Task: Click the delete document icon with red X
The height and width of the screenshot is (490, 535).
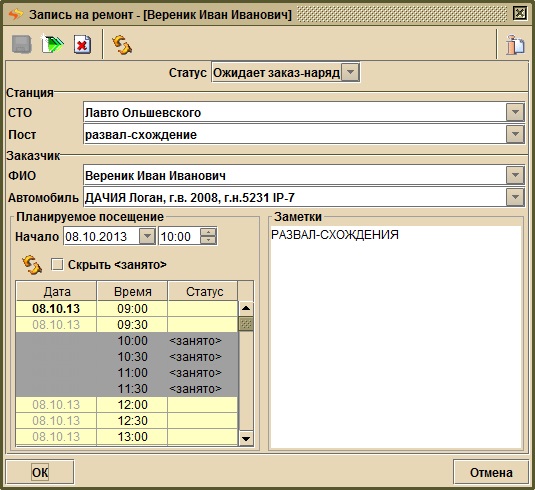Action: pyautogui.click(x=82, y=44)
